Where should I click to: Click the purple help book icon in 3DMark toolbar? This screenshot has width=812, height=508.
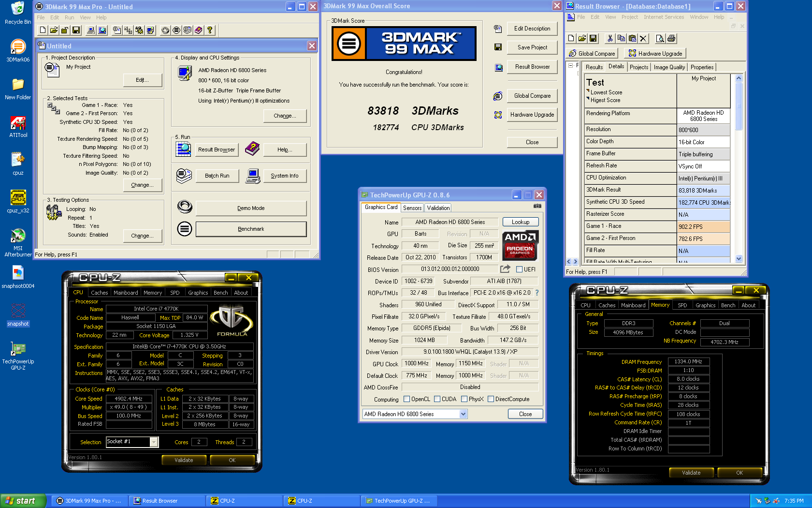tap(198, 30)
